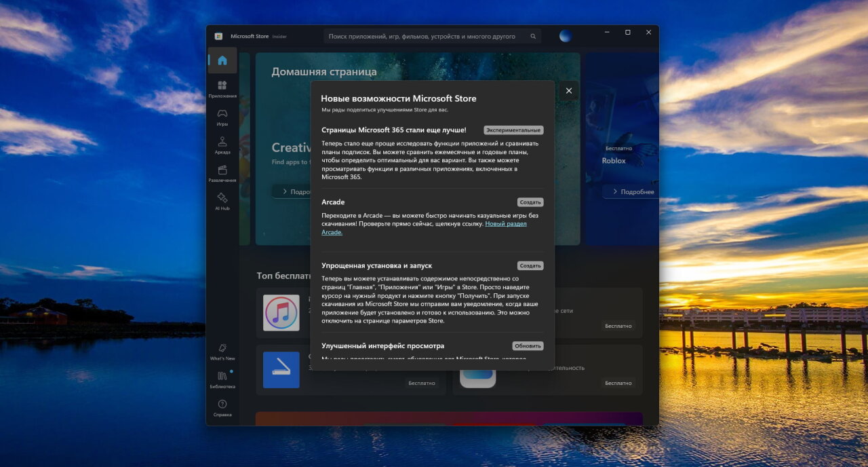Open the Развлечения section in sidebar
Image resolution: width=868 pixels, height=467 pixels.
(x=222, y=174)
